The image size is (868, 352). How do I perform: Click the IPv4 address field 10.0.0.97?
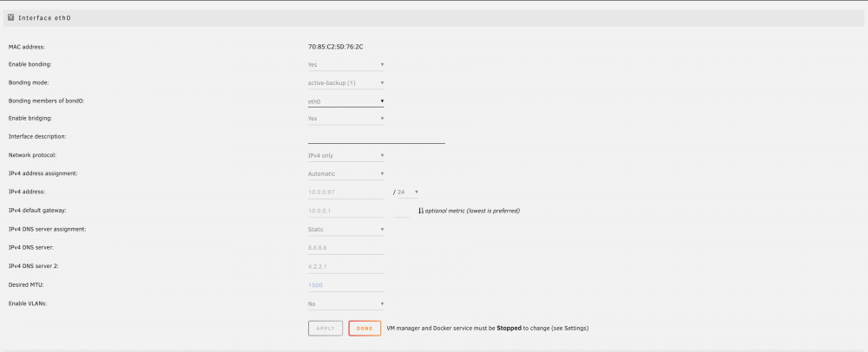(346, 192)
